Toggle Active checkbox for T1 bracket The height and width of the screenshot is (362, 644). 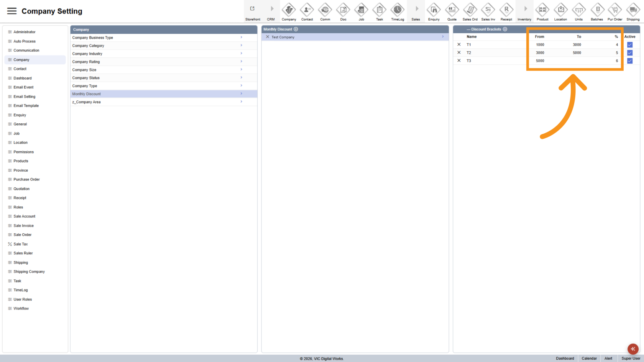click(630, 45)
